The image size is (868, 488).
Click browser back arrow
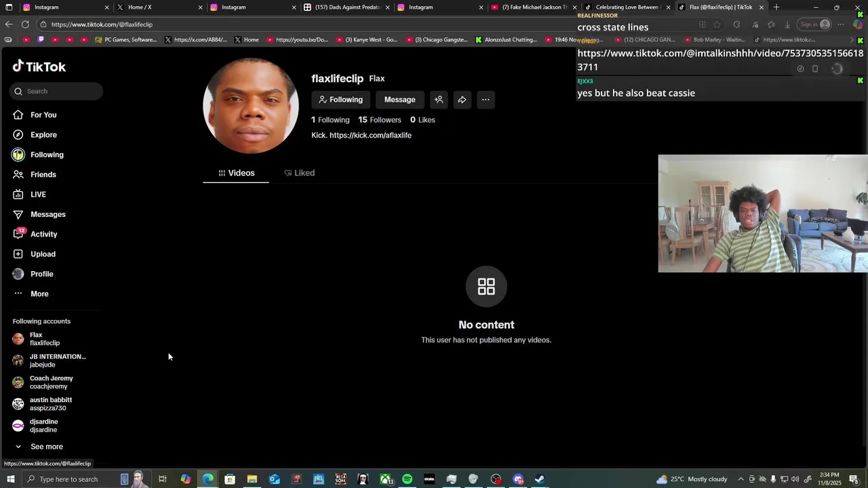(9, 24)
